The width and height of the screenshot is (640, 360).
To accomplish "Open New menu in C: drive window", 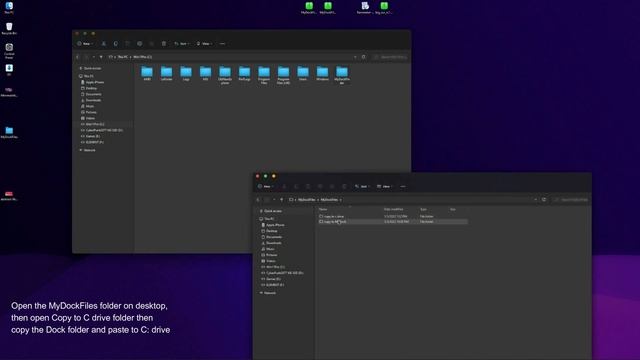I will tap(85, 44).
